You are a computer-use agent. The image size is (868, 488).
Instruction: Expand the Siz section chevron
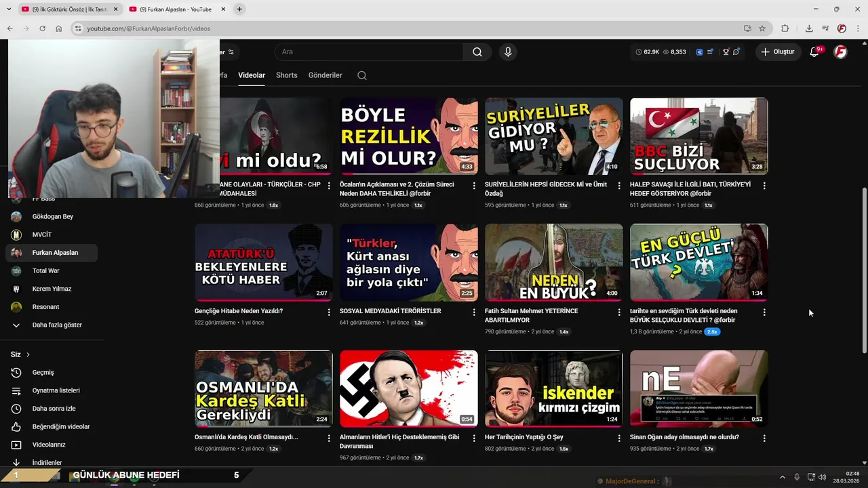point(28,354)
